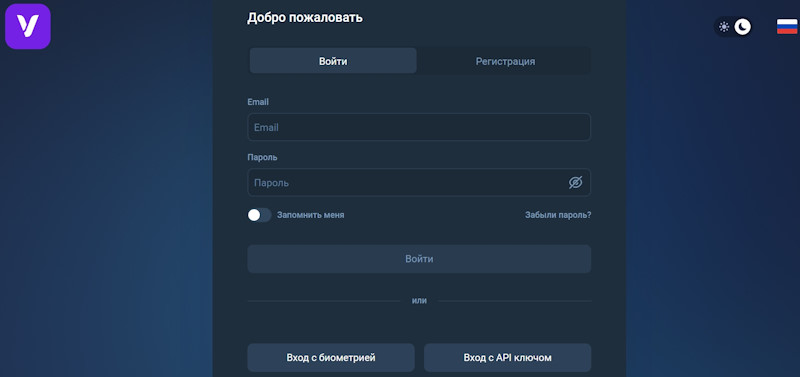Focus the Пароль input field
Image resolution: width=800 pixels, height=377 pixels.
[x=419, y=183]
